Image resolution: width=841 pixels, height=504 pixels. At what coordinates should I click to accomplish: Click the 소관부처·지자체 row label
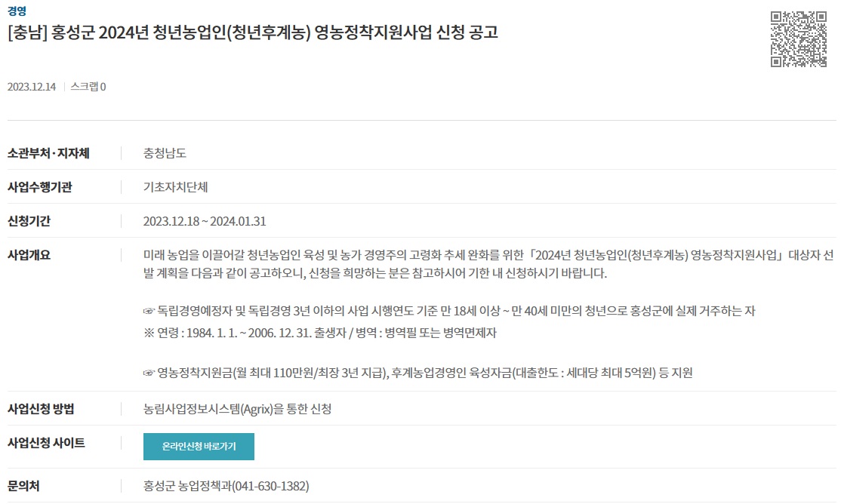[x=48, y=153]
